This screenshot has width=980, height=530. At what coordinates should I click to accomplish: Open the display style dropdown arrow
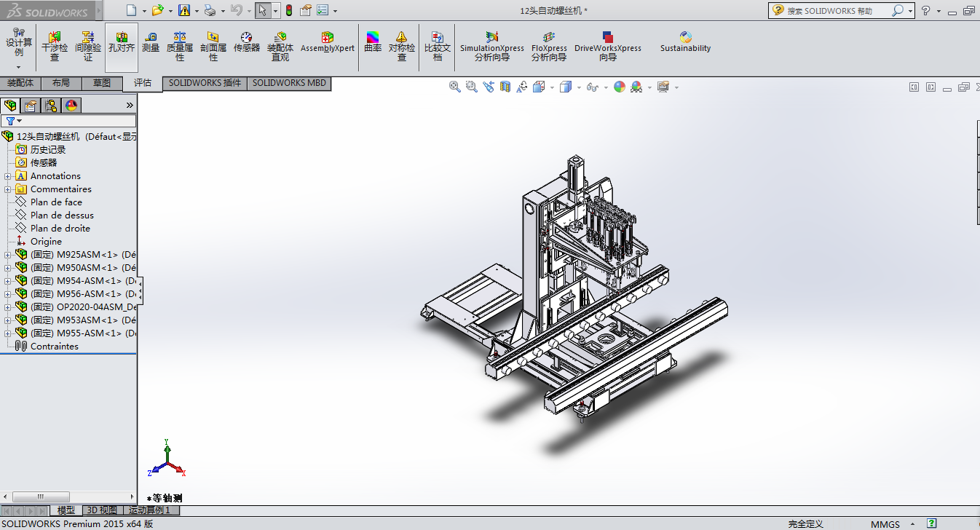click(580, 87)
